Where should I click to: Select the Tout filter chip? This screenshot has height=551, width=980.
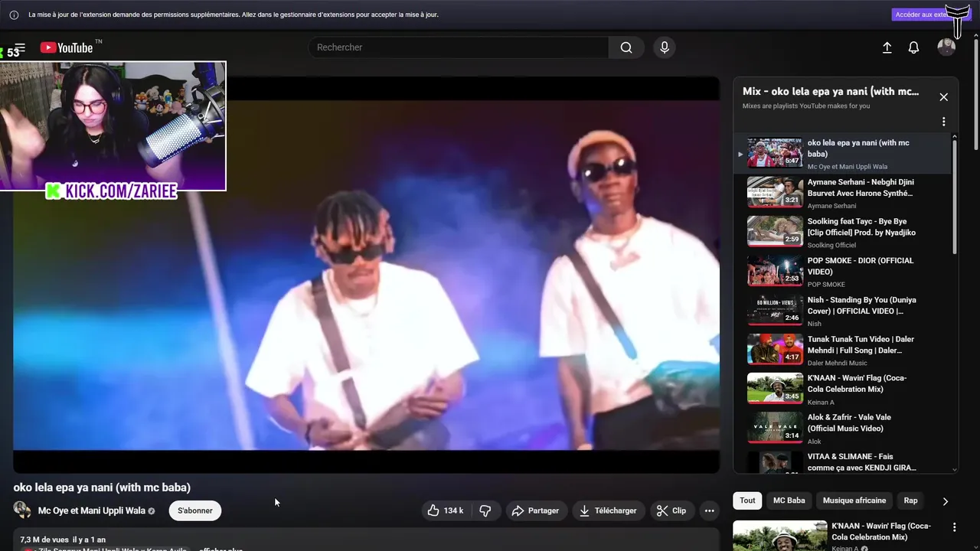tap(747, 500)
